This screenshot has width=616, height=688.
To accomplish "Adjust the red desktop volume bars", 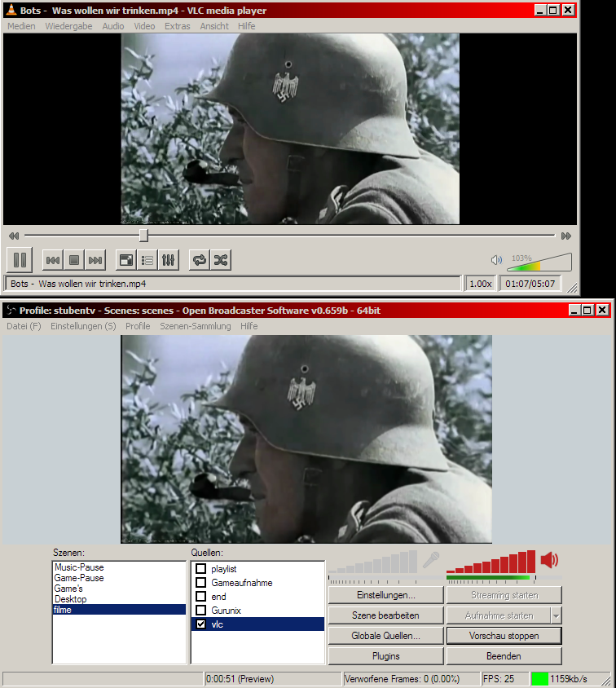I will coord(491,562).
